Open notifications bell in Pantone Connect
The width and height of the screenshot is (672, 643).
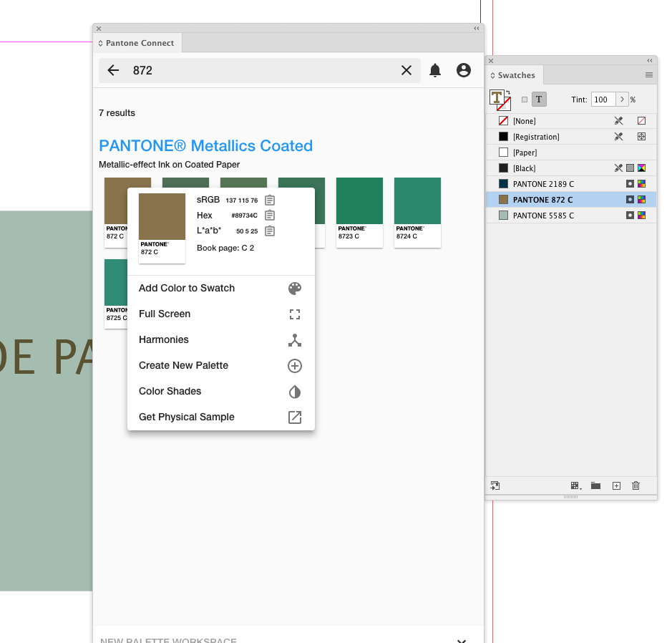[x=435, y=70]
